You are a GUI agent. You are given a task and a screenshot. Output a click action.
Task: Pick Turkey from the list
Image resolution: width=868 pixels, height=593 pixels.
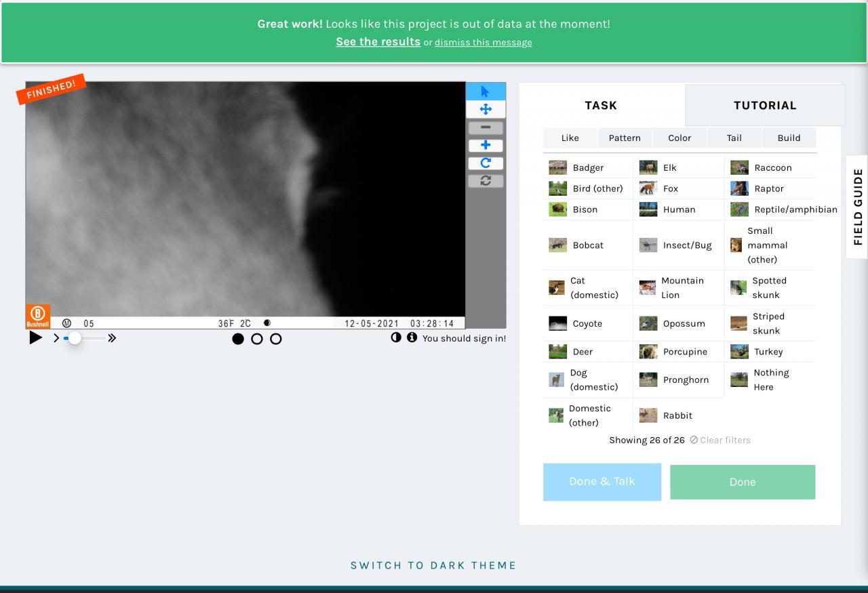pyautogui.click(x=770, y=352)
